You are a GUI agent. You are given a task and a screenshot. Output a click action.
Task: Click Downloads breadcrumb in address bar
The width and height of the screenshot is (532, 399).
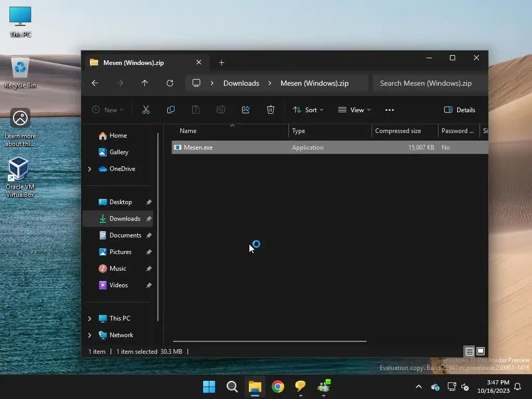point(241,83)
